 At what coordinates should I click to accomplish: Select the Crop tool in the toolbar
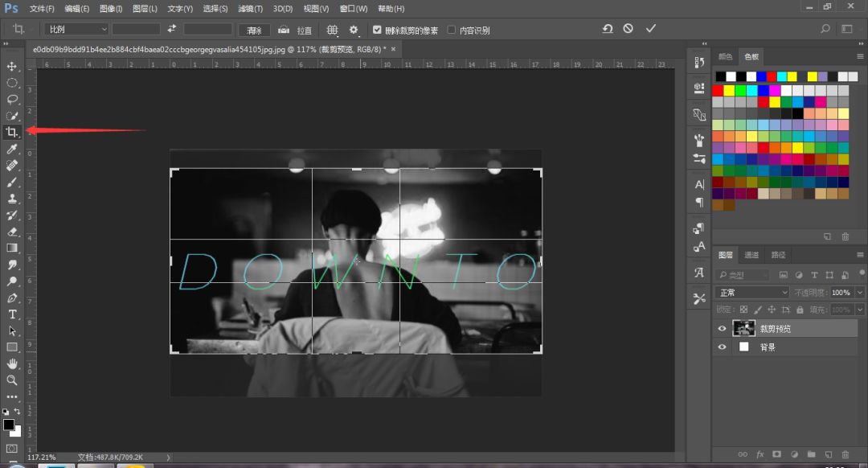click(x=12, y=132)
